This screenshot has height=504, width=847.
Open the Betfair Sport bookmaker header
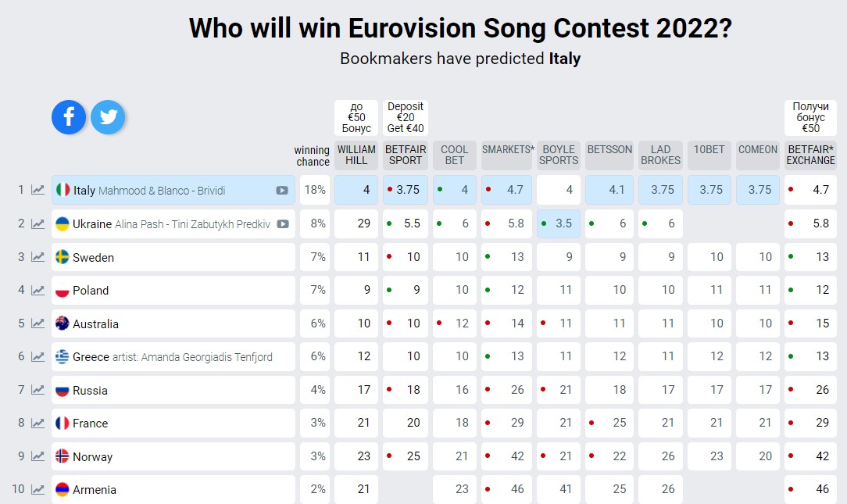coord(406,155)
